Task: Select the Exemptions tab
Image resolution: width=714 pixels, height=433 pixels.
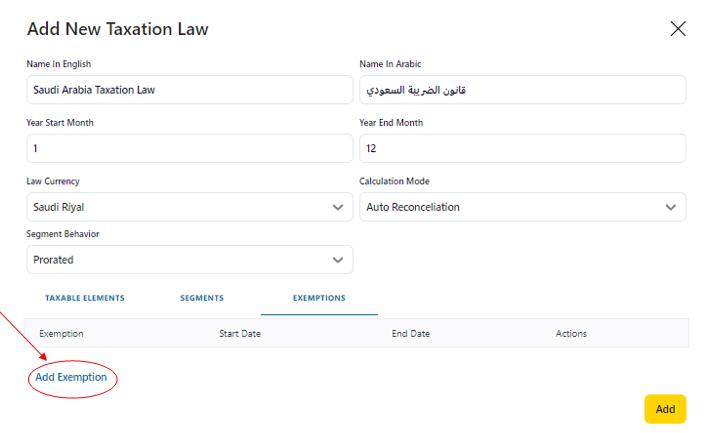Action: click(x=319, y=298)
